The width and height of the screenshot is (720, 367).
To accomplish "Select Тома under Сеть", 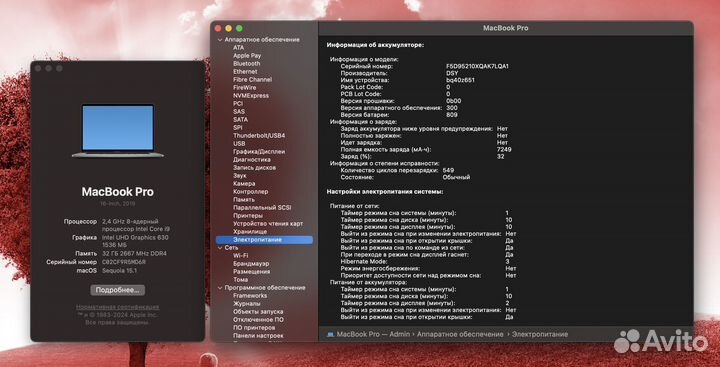I will [x=240, y=280].
